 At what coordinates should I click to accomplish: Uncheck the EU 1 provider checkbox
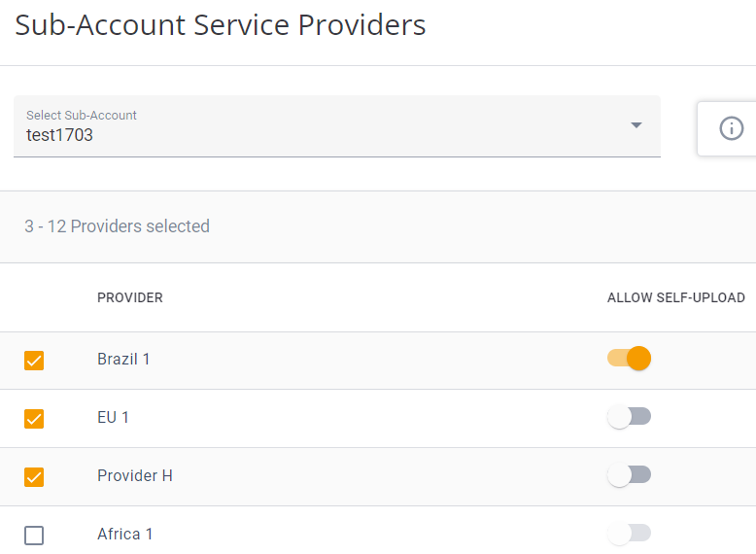(x=34, y=419)
